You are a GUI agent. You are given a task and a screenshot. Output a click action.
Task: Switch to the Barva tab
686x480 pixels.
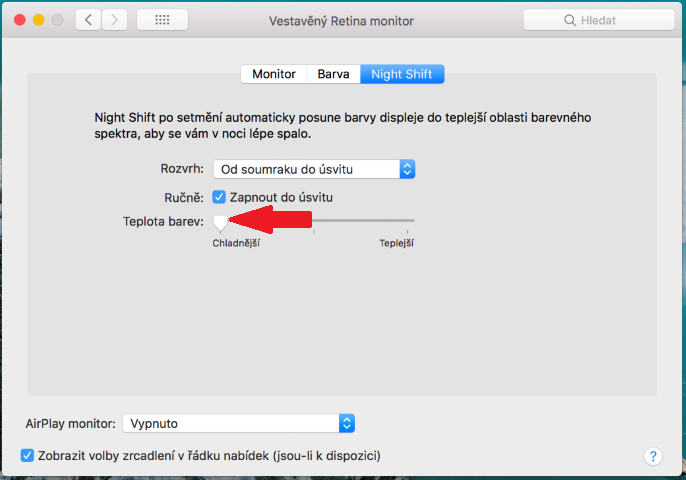[333, 74]
